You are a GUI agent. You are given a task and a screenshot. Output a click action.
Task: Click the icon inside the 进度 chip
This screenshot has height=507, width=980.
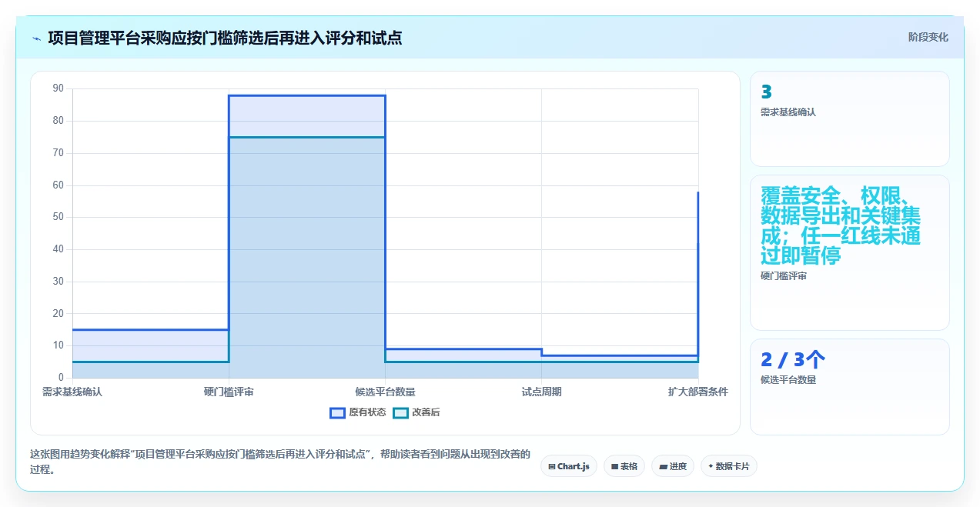point(663,466)
